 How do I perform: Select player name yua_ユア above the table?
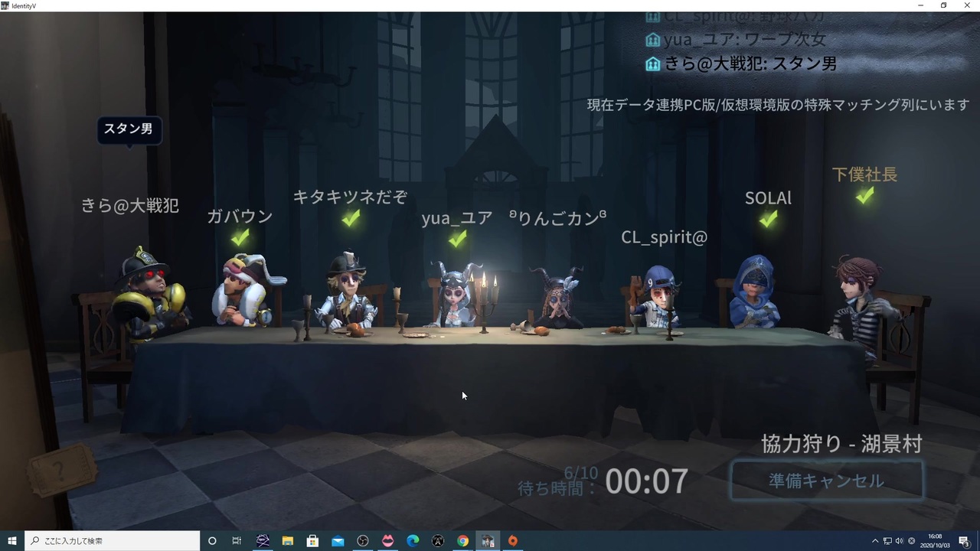coord(457,218)
